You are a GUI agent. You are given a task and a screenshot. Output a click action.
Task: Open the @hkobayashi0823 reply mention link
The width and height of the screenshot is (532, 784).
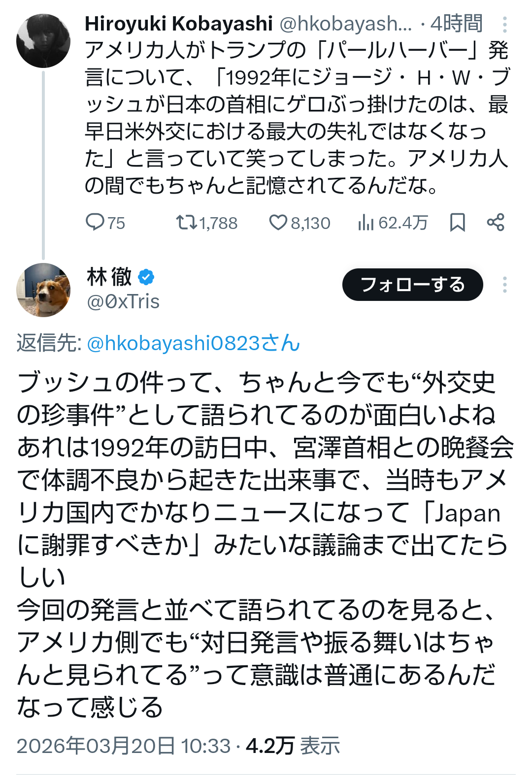pyautogui.click(x=193, y=343)
